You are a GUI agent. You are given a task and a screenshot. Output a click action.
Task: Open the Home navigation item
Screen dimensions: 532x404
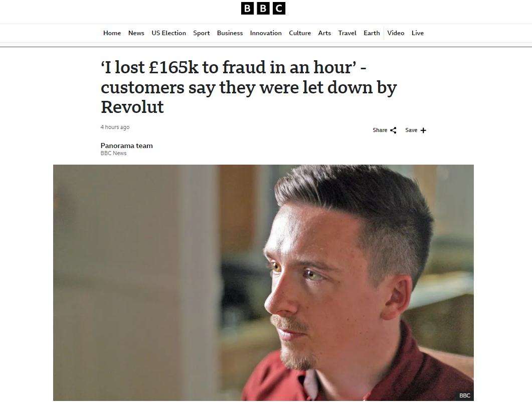[x=112, y=33]
